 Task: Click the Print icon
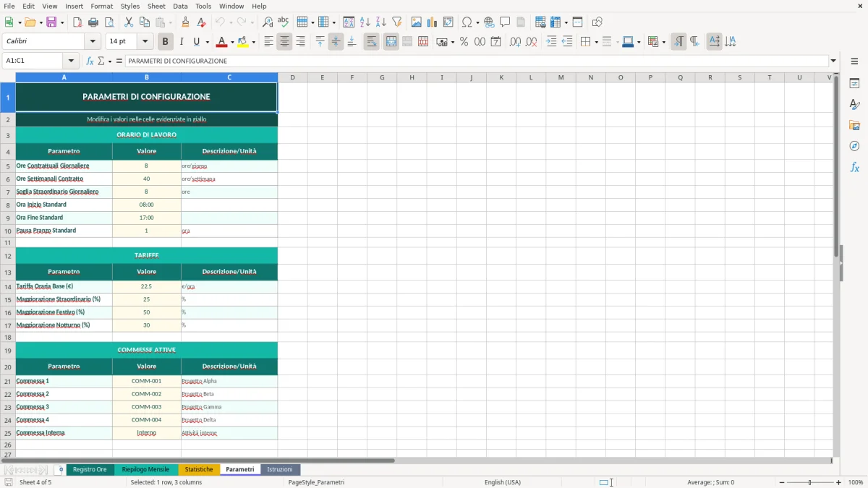coord(93,22)
